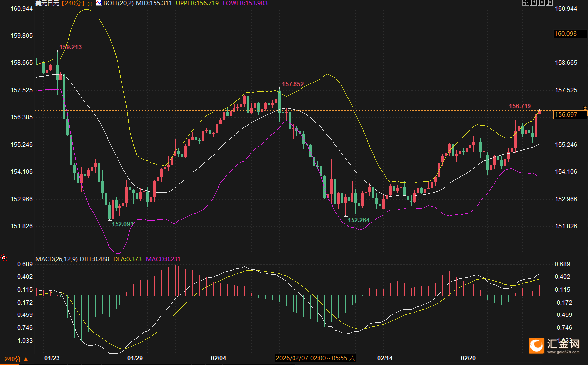Click the crosshair cursor icon at top right
Image resolution: width=588 pixels, height=365 pixels.
click(x=526, y=2)
